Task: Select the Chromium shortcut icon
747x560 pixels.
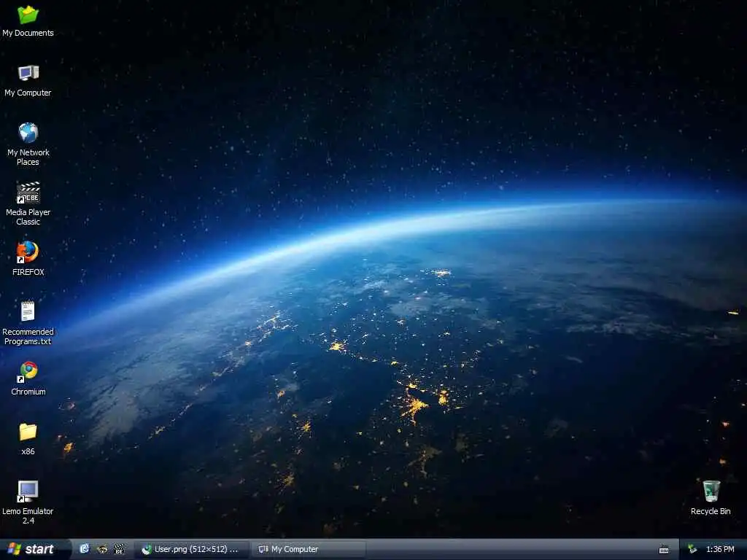Action: point(28,372)
